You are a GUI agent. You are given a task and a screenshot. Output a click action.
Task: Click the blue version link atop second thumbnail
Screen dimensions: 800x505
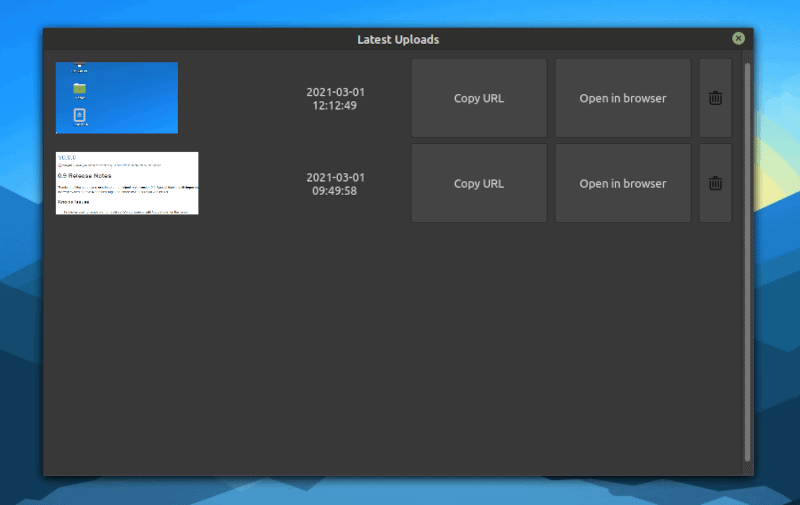click(66, 158)
